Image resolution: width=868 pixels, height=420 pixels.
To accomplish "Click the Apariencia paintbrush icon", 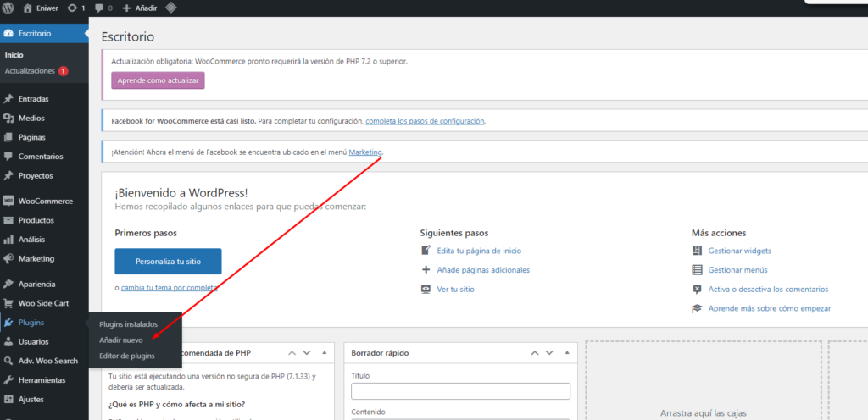I will (x=8, y=284).
